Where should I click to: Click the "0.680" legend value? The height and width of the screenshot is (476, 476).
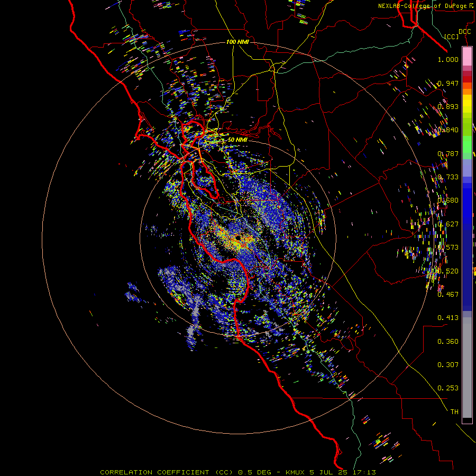448,200
